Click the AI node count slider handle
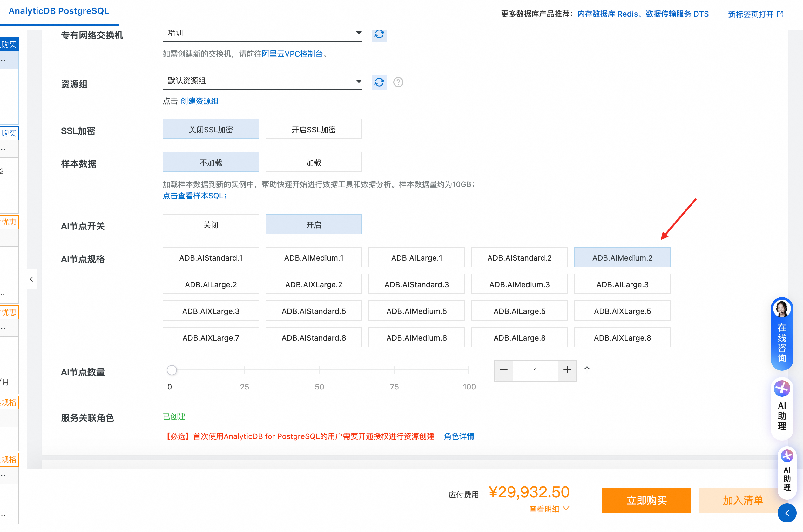 (172, 370)
